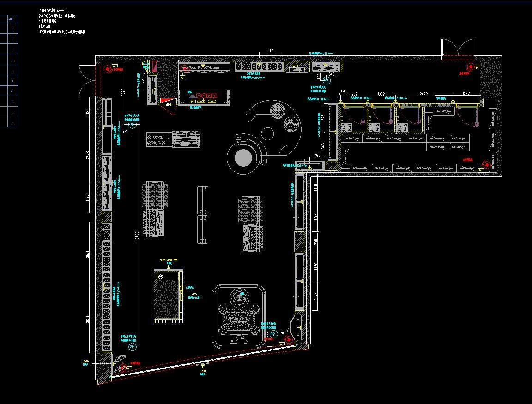
Task: Select the double door at the top right
Action: click(459, 49)
